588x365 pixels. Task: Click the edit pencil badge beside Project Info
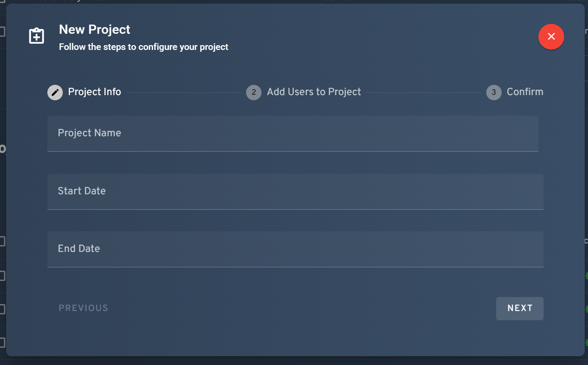(x=55, y=92)
